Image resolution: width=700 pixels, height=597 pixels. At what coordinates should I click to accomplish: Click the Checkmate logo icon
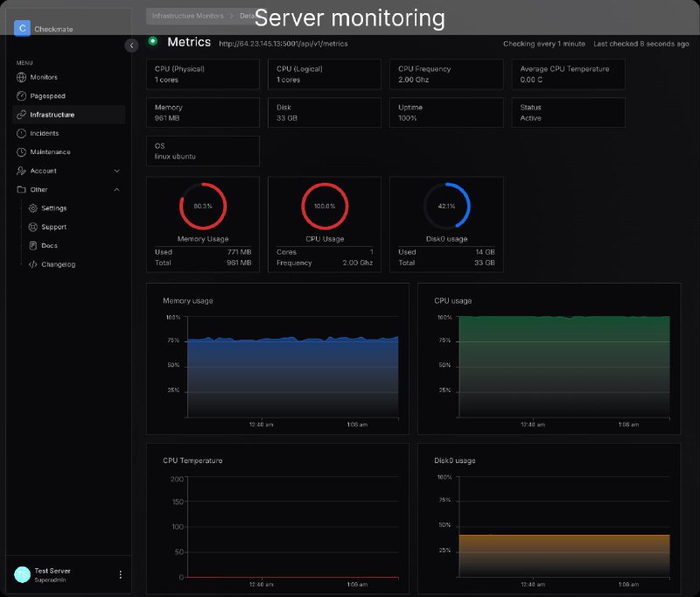23,28
